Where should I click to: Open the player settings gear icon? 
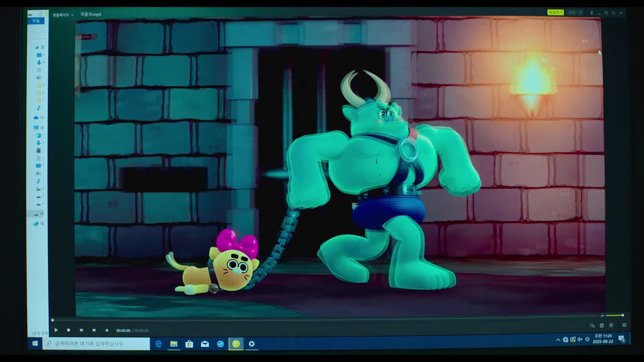point(611,325)
